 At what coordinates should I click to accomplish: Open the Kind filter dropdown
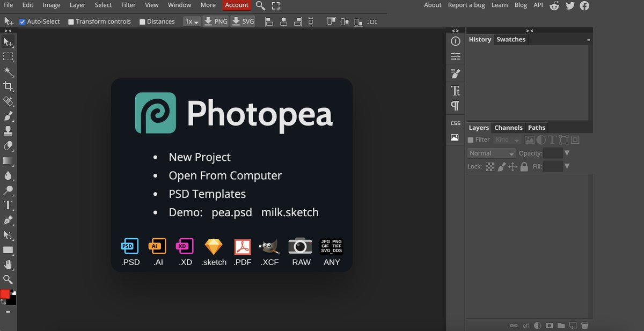click(507, 139)
